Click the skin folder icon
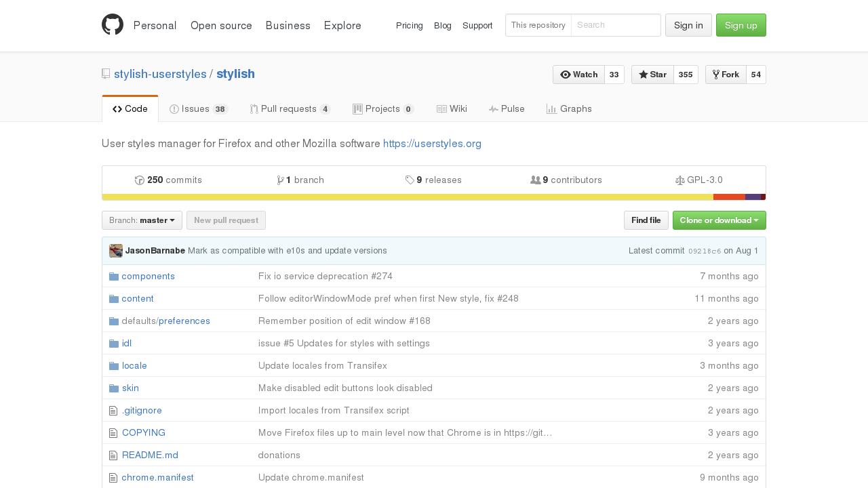Screen dimensions: 868x488 tap(114, 388)
